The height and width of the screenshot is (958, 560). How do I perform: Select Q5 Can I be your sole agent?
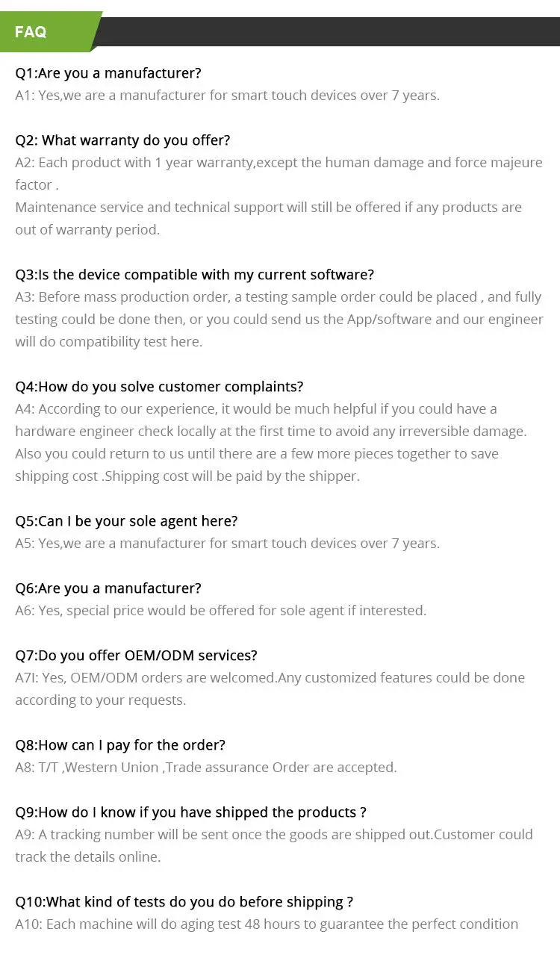tap(127, 521)
